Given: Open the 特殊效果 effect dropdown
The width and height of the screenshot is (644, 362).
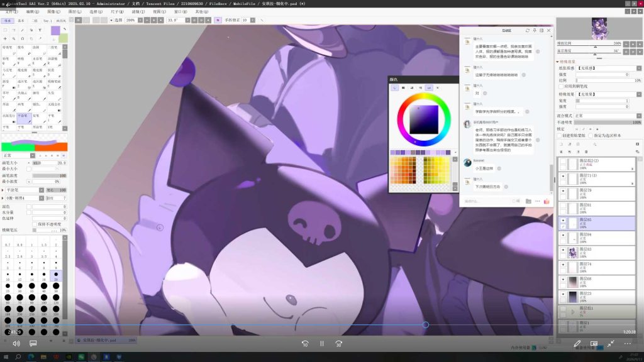Looking at the screenshot, I should pyautogui.click(x=639, y=94).
